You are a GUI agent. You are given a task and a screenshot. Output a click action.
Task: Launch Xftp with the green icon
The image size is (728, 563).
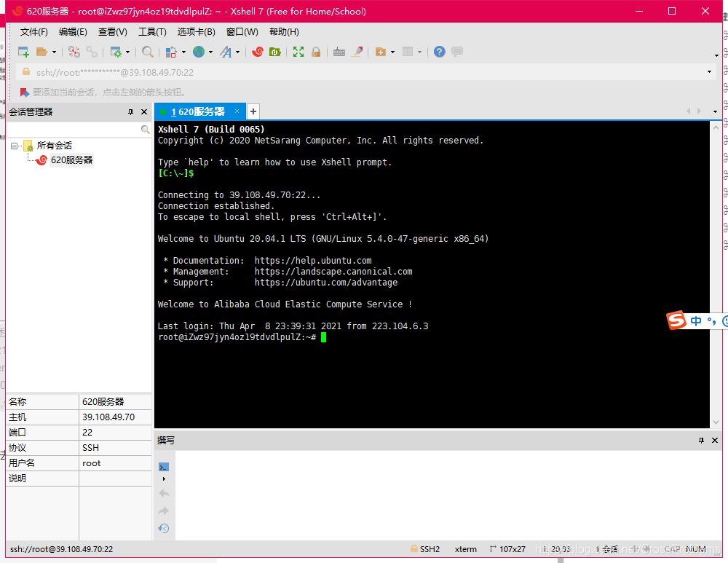pyautogui.click(x=275, y=52)
